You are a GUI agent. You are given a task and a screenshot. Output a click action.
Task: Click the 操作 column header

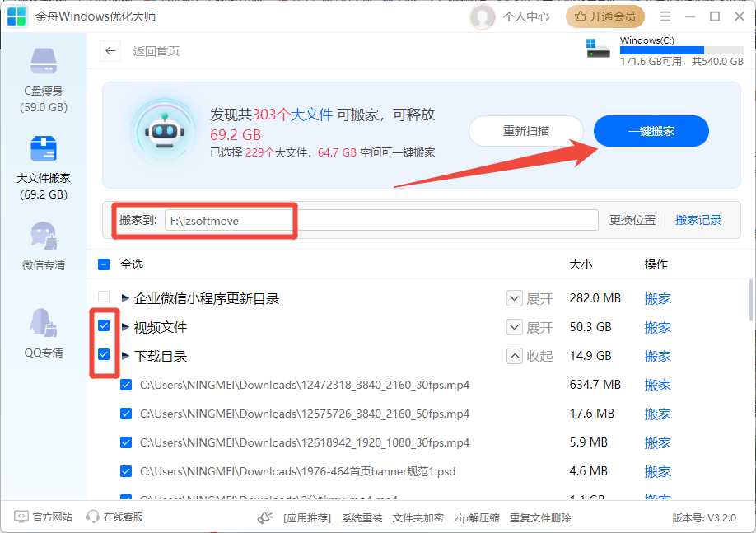point(656,264)
